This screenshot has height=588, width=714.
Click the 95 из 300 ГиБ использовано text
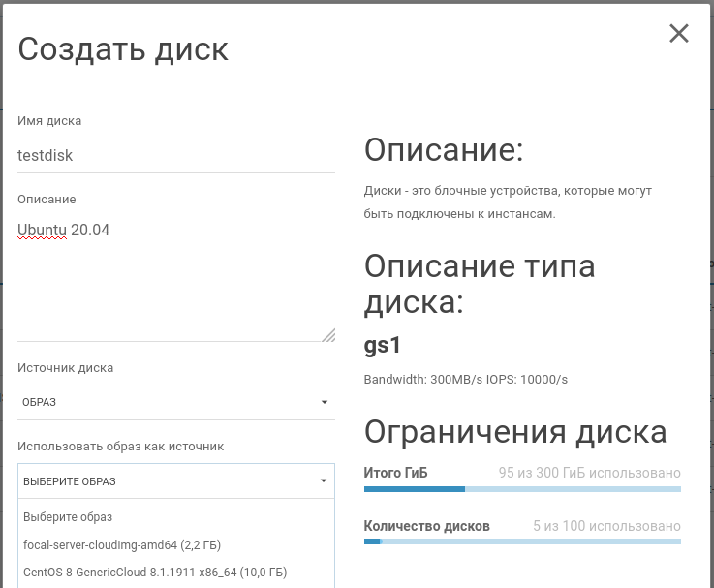pyautogui.click(x=589, y=473)
